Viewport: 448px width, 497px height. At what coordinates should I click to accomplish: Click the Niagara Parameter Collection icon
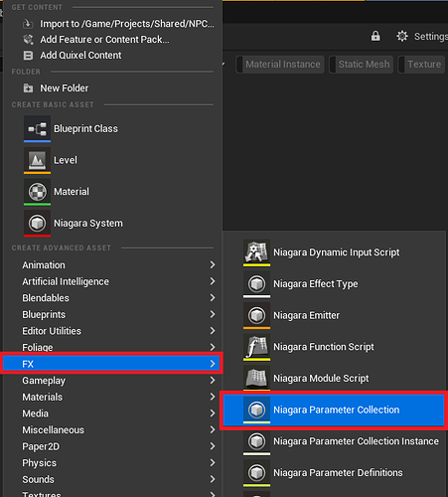256,410
